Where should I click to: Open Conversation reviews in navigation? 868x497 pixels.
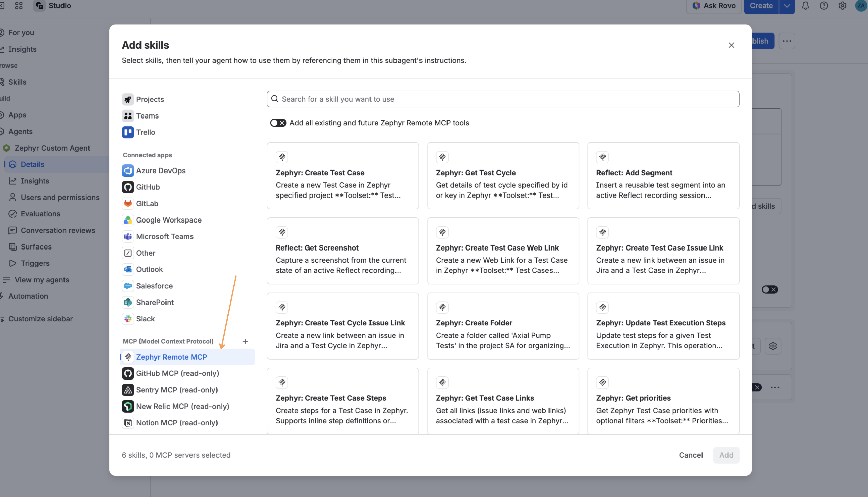tap(58, 230)
